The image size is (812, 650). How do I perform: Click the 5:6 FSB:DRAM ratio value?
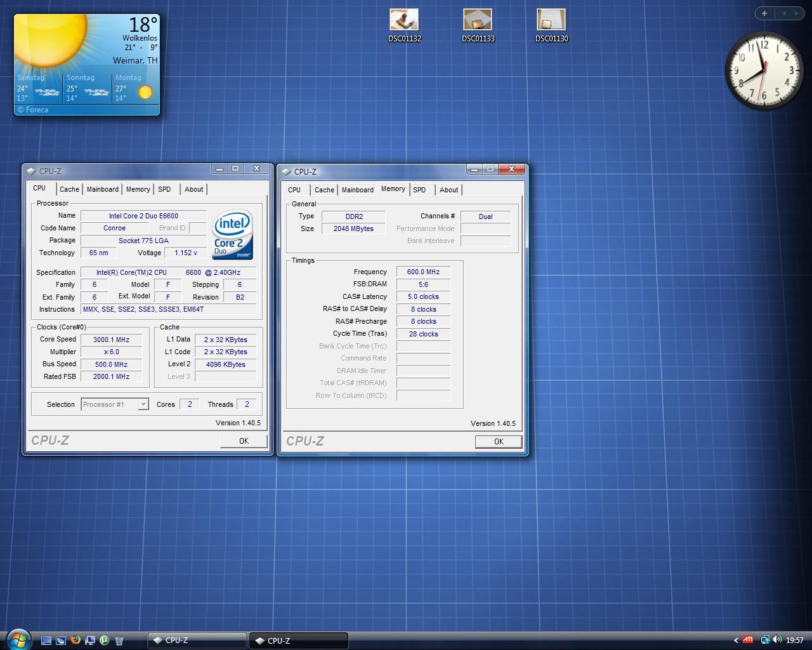(x=423, y=284)
